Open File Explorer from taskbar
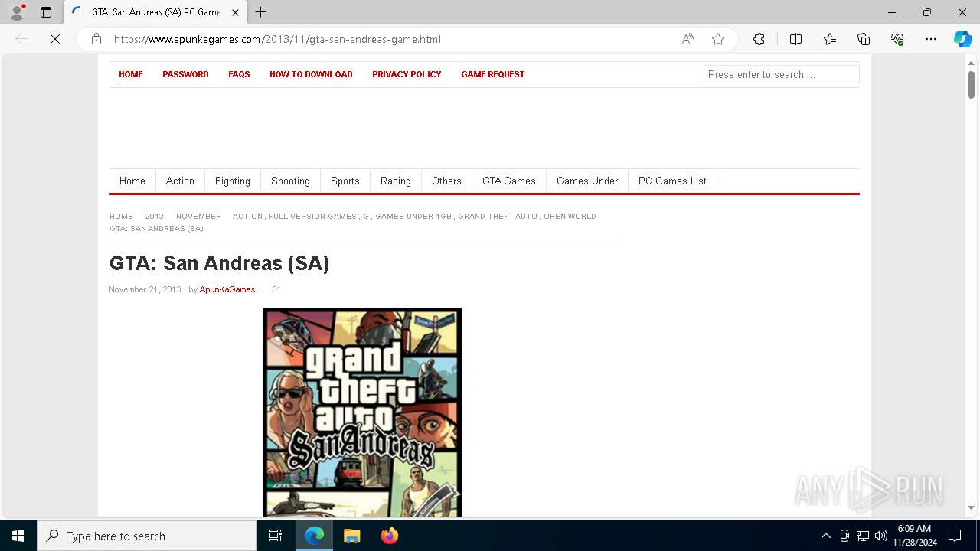Screen dimensions: 980x551 [x=351, y=536]
